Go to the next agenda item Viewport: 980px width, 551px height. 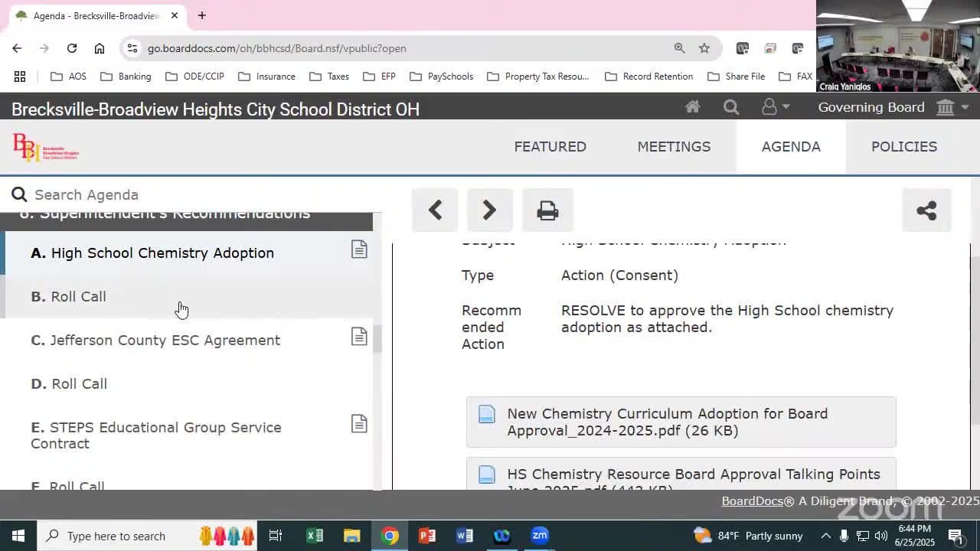(489, 210)
